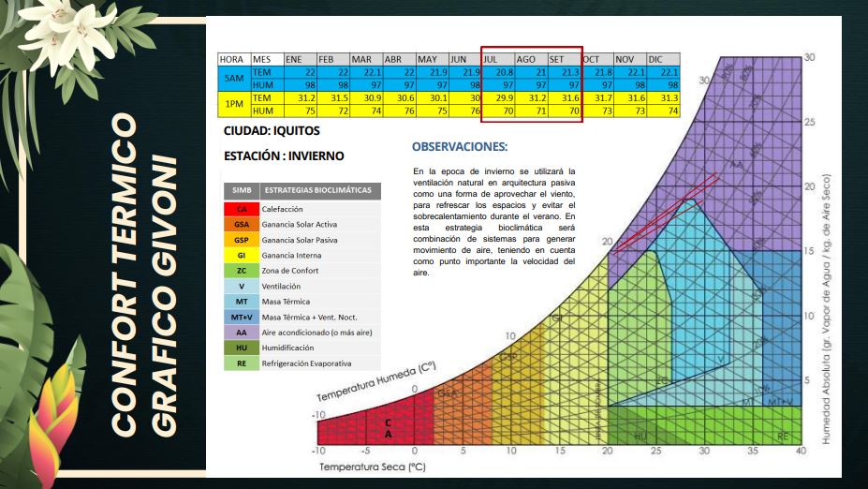Click 5AM temperature '21.3' for SET
The width and height of the screenshot is (868, 489).
564,72
